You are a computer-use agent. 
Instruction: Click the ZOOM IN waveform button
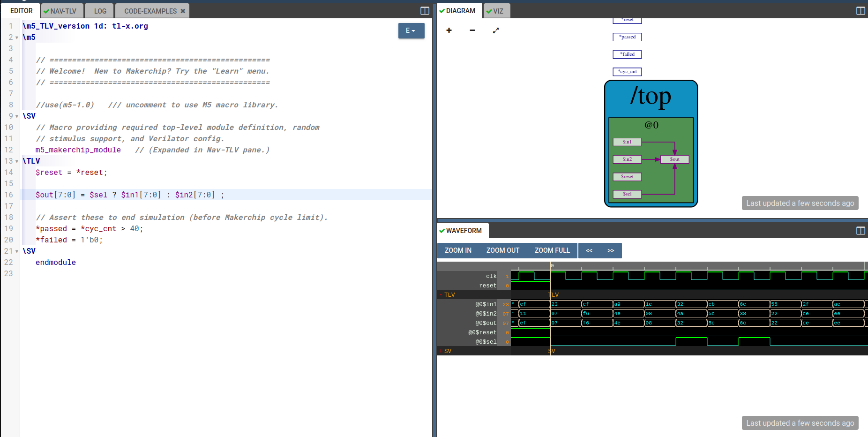458,250
